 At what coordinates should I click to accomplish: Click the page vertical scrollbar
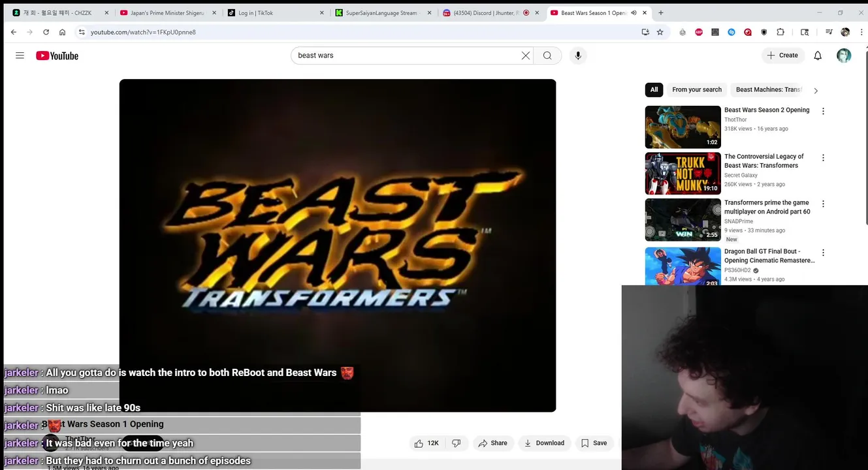coord(865,137)
